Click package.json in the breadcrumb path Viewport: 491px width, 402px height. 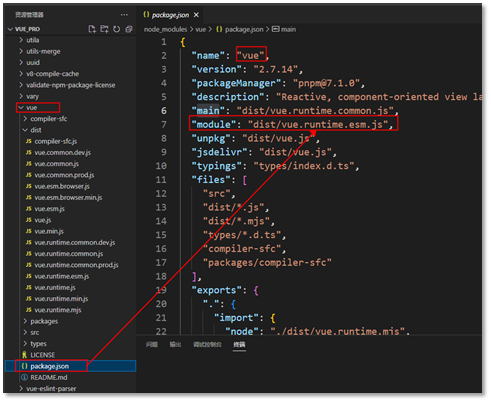(244, 29)
